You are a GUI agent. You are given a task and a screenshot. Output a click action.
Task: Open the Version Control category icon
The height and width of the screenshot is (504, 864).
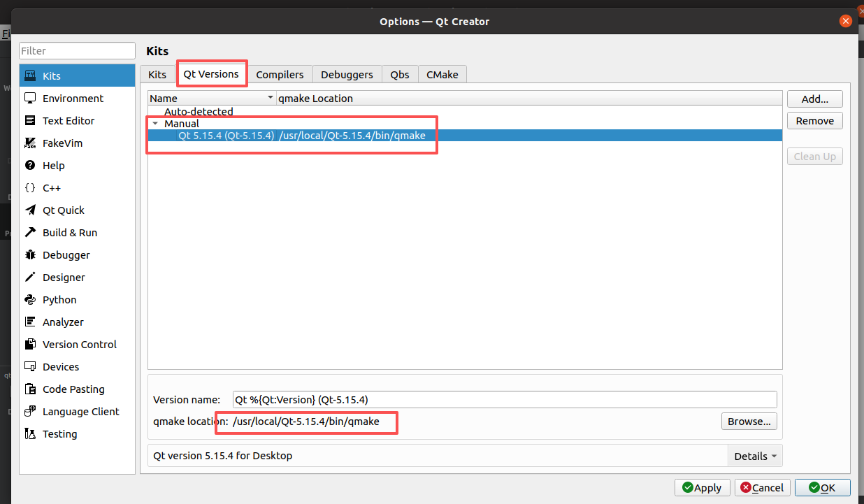pyautogui.click(x=30, y=345)
